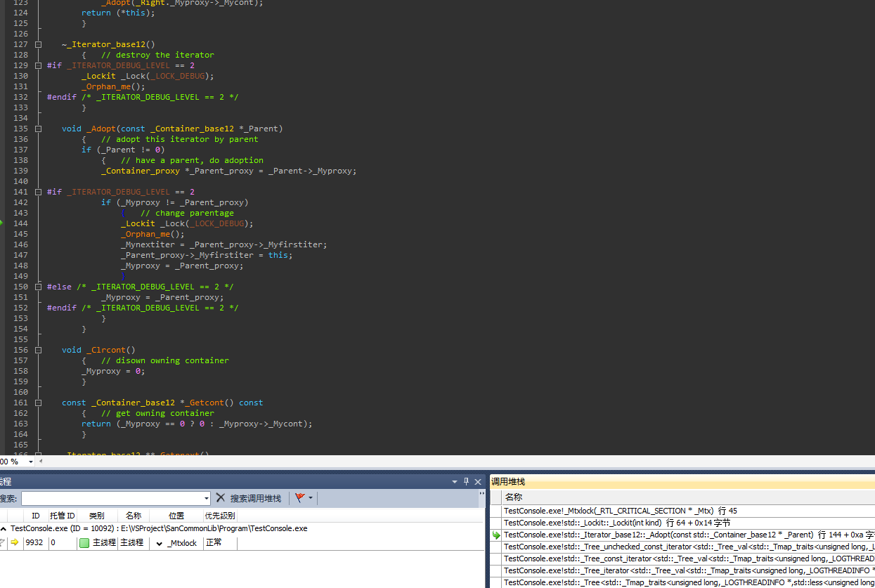Click the green current-frame arrow in the call stack

pyautogui.click(x=496, y=535)
